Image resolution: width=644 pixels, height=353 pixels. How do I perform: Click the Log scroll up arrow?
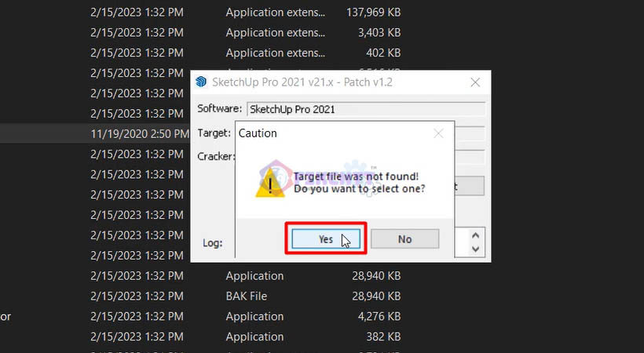(x=476, y=235)
